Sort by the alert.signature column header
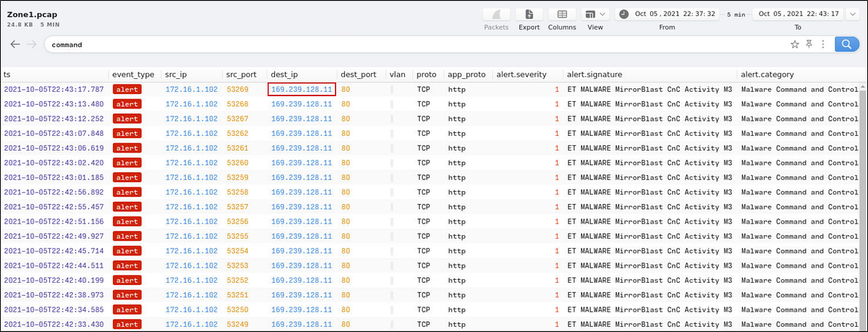This screenshot has width=868, height=332. [x=595, y=75]
